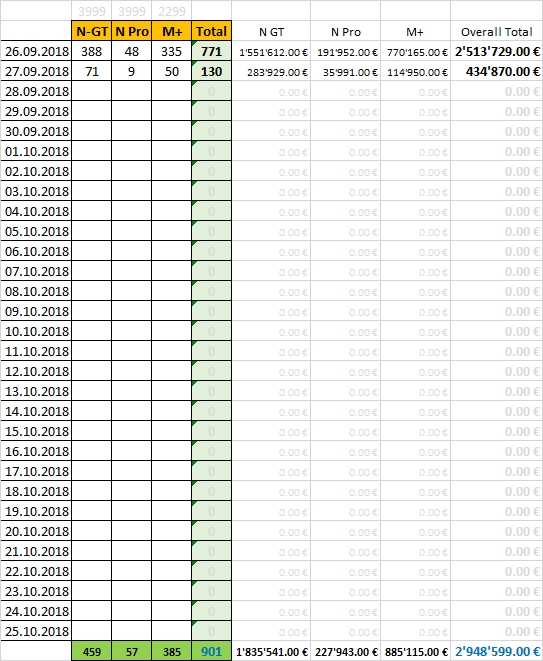Select the orange Total header cell
This screenshot has width=543, height=661.
point(212,31)
